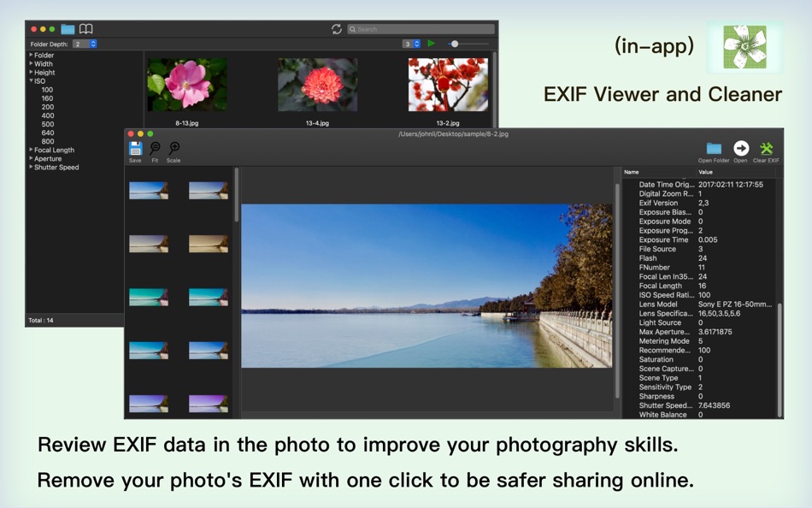Select ISO value 500 in tree
812x508 pixels.
pos(48,124)
